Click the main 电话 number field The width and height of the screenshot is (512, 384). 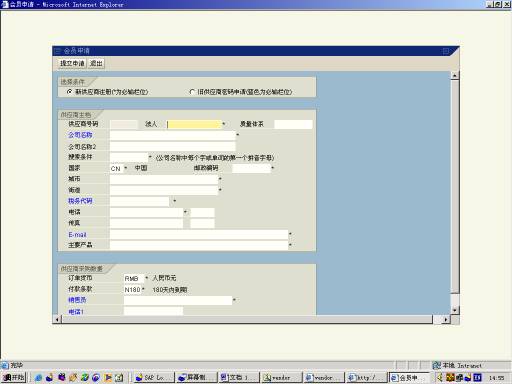pos(146,212)
